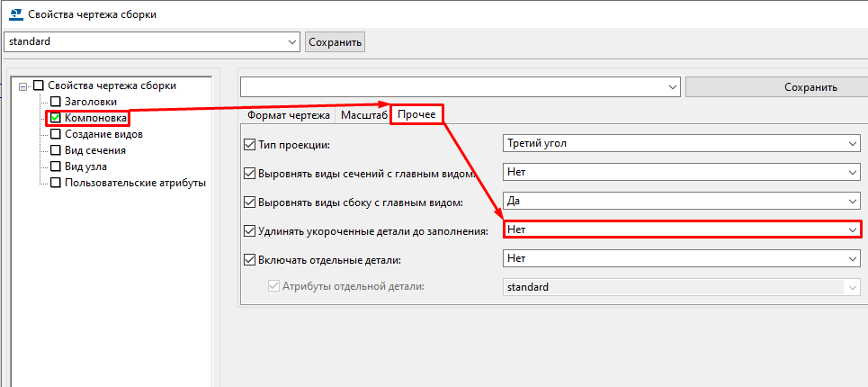
Task: Open Пользовательские атрибуты tree item
Action: point(135,182)
